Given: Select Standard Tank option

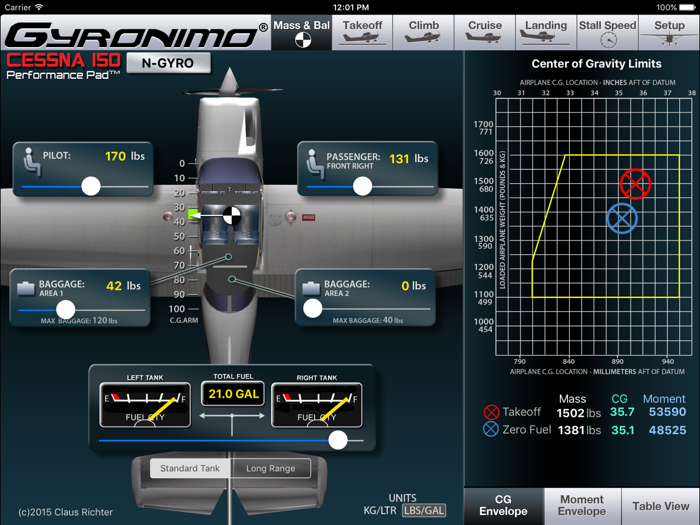Looking at the screenshot, I should 190,468.
